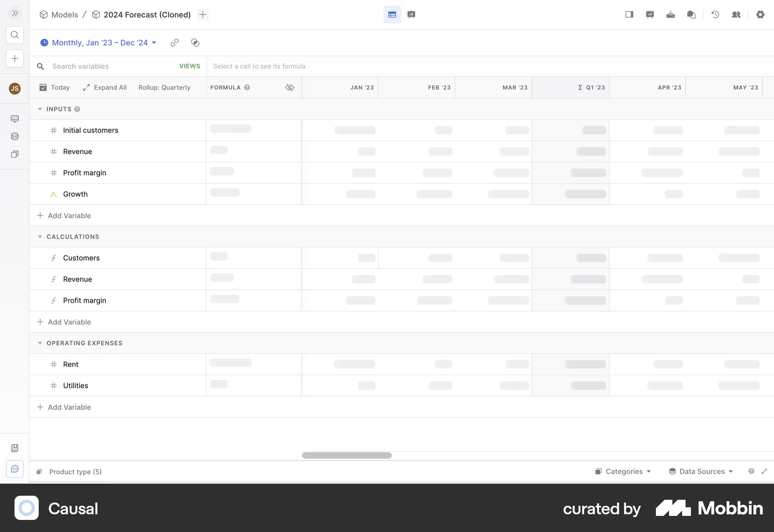Screen dimensions: 774x532
Task: Open the comments bubble icon in the top bar
Action: [692, 15]
